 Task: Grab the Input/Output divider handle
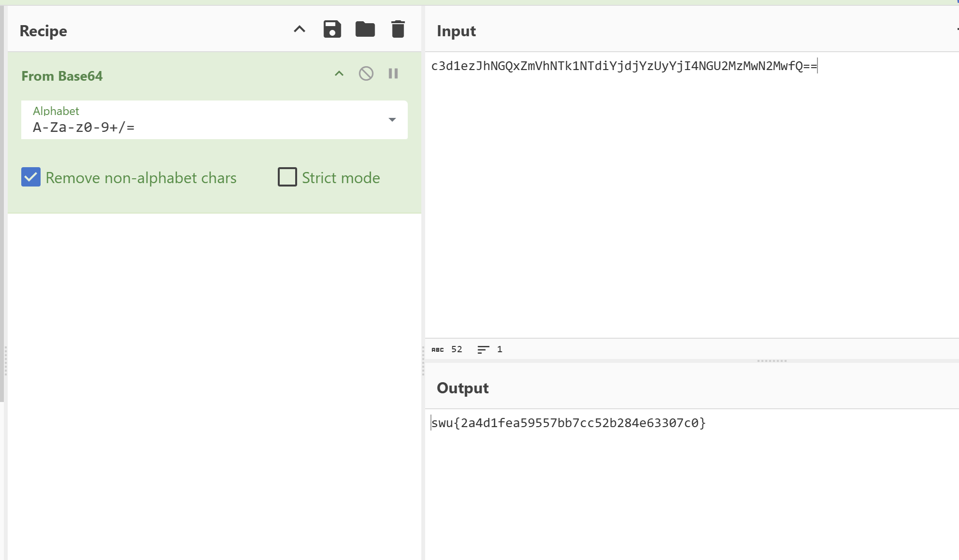pyautogui.click(x=772, y=361)
